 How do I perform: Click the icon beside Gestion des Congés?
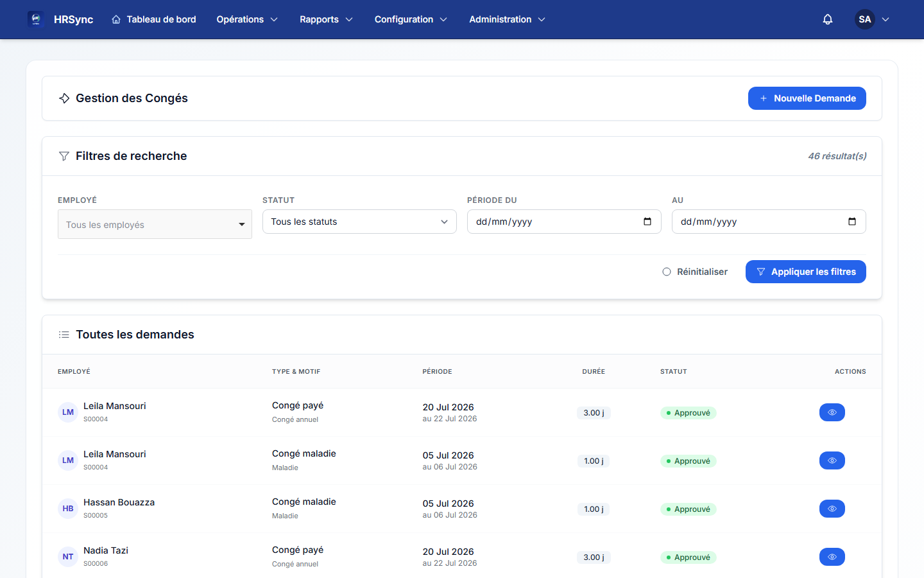click(x=64, y=98)
